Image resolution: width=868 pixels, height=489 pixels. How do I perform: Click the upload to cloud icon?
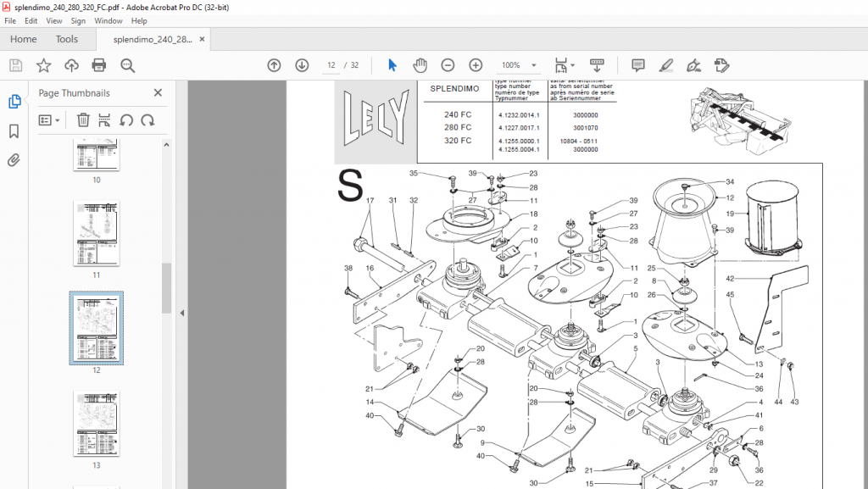pos(71,66)
